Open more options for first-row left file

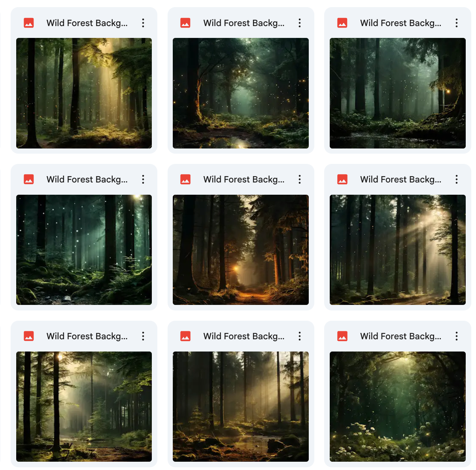click(143, 23)
